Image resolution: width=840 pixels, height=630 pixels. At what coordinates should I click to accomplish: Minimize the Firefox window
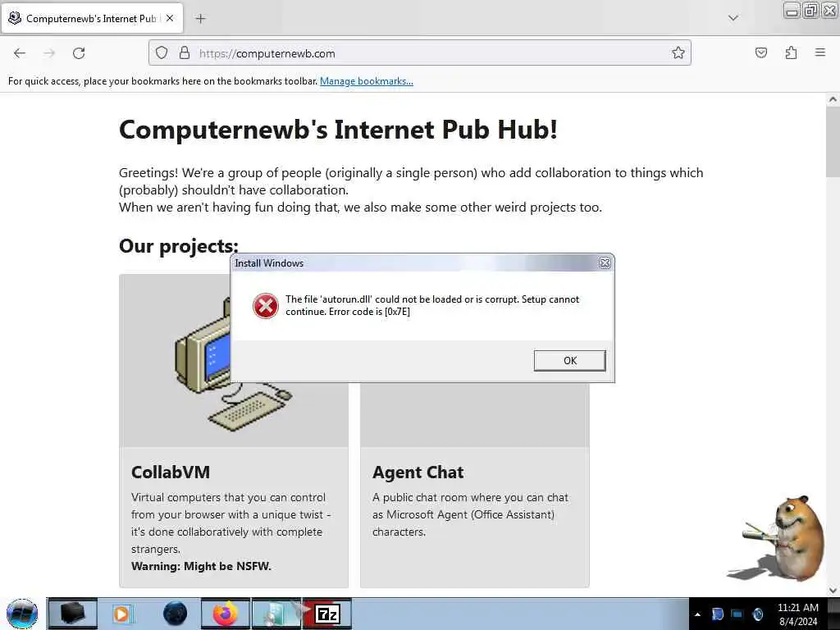pyautogui.click(x=792, y=11)
